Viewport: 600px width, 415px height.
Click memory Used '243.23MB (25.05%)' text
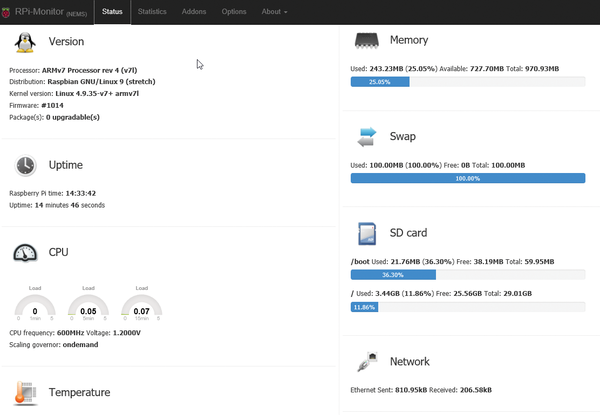click(403, 69)
